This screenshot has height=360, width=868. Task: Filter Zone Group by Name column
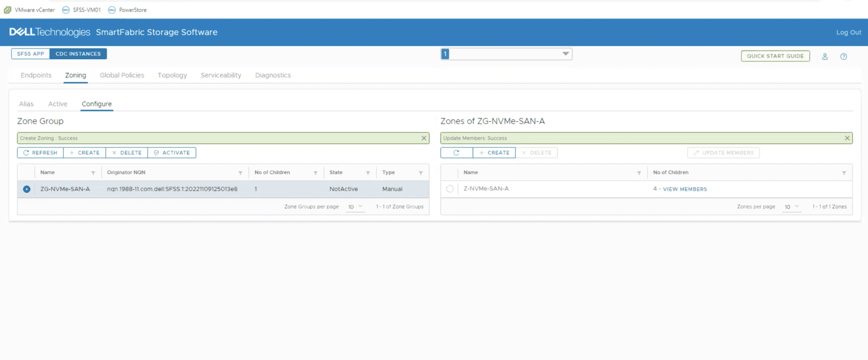(x=93, y=173)
